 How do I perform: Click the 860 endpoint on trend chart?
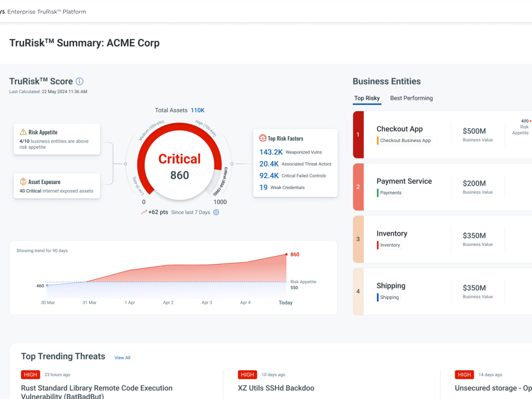pyautogui.click(x=287, y=254)
